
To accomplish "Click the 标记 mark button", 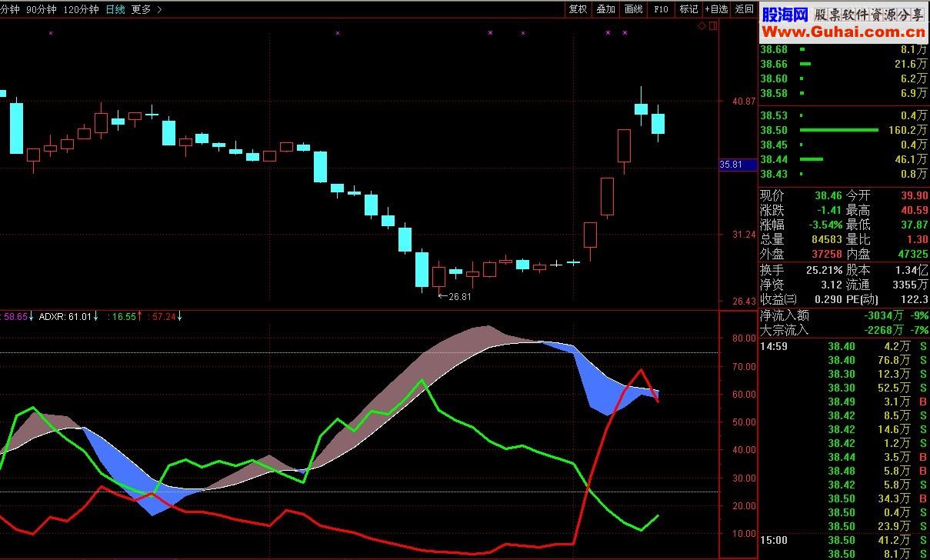I will coord(688,9).
